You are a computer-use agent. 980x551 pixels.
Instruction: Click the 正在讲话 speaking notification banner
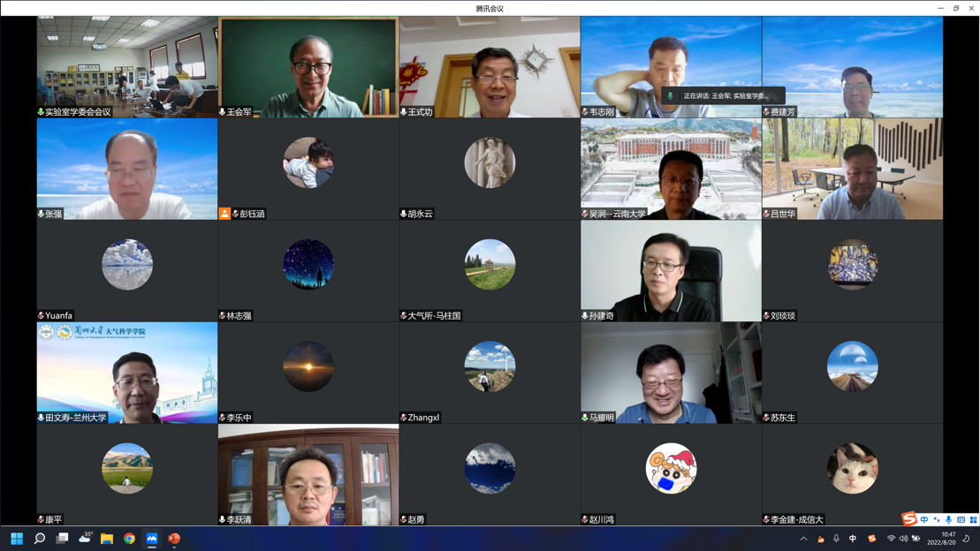pyautogui.click(x=723, y=95)
